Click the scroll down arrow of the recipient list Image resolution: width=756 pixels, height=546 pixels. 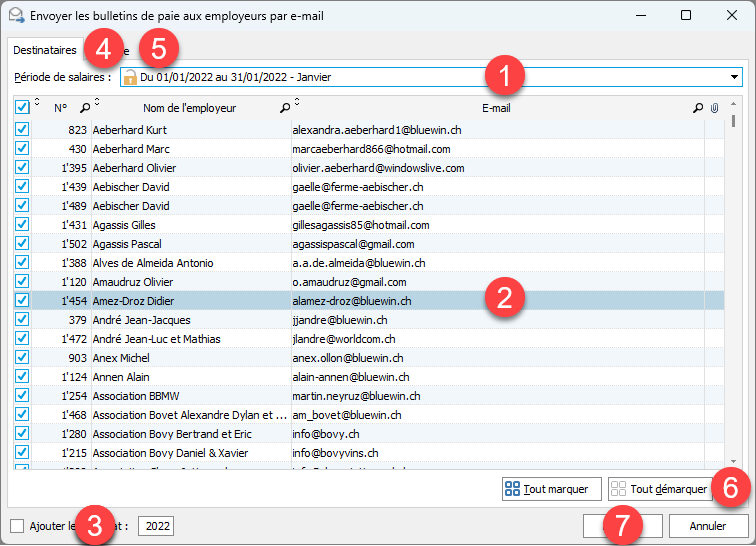(735, 462)
